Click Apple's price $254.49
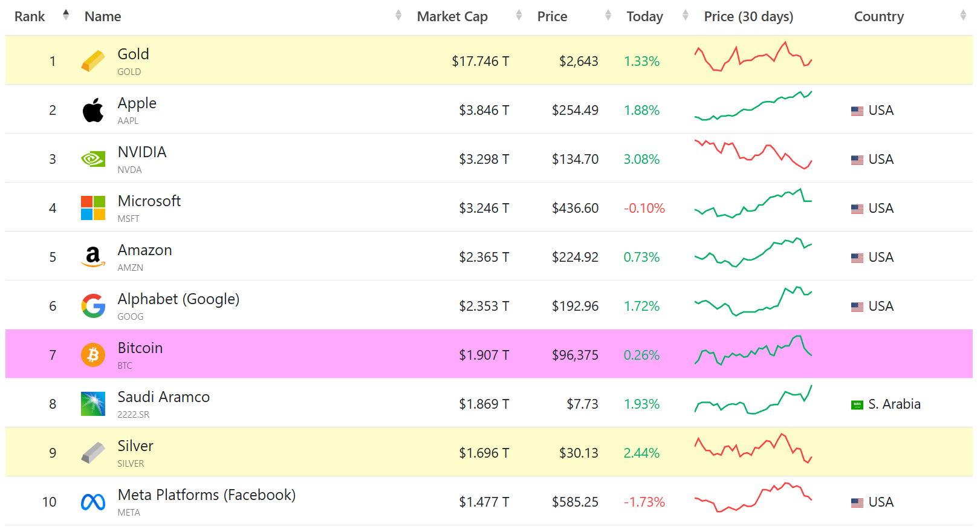Viewport: 980px width, 529px height. [x=575, y=110]
